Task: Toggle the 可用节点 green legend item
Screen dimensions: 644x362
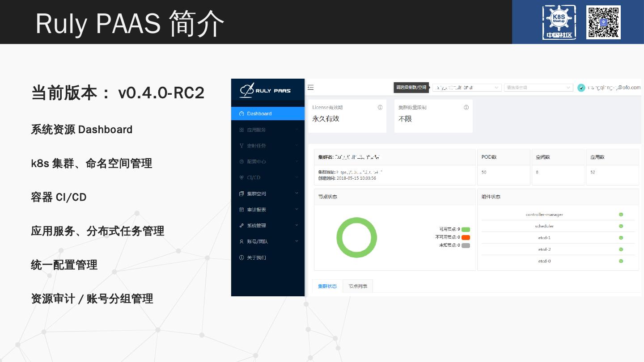Action: click(x=466, y=229)
